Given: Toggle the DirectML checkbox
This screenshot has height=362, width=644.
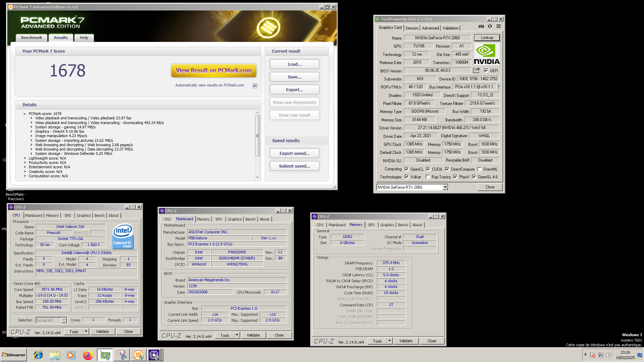Looking at the screenshot, I should click(479, 169).
